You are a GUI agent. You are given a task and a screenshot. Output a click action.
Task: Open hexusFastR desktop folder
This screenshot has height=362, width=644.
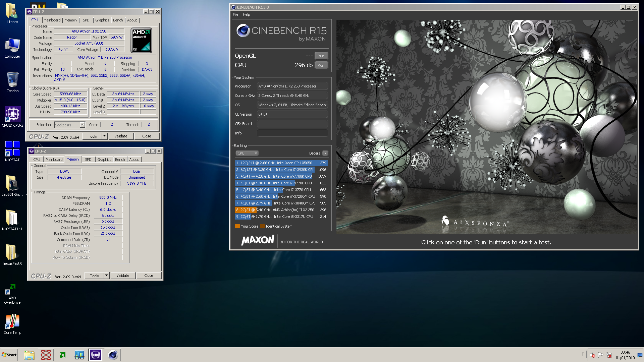coord(12,254)
